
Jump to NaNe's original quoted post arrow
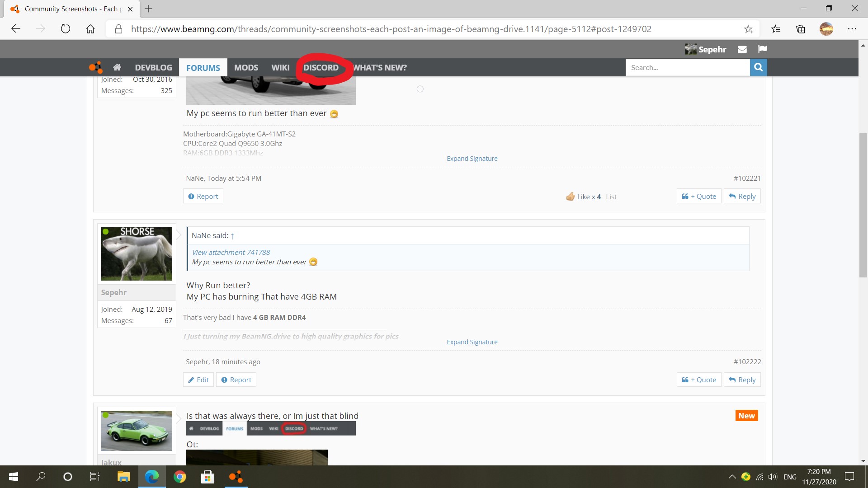click(x=232, y=236)
